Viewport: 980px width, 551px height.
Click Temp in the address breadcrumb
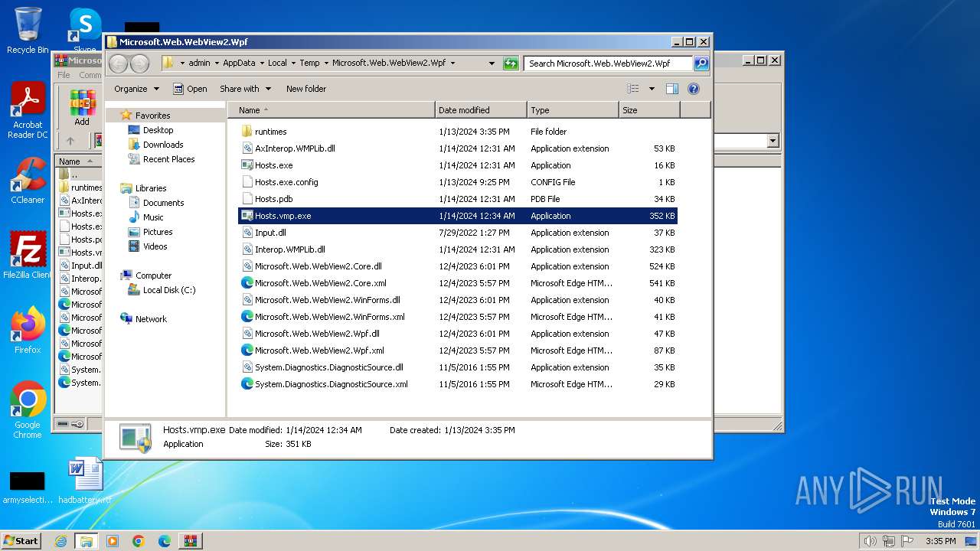[x=309, y=64]
